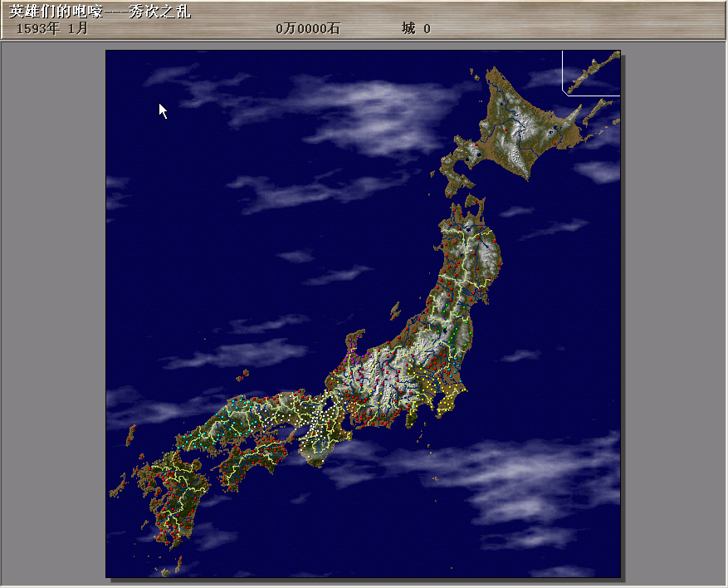Click the title 英雄们的咆哮---秀次之乱

100,12
